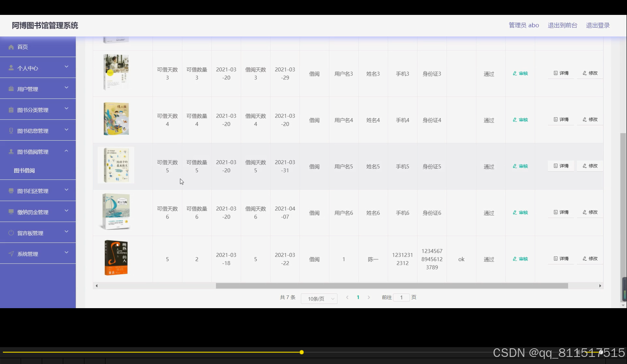
Task: Expand the 图书分类管理 sidebar menu
Action: [x=38, y=110]
